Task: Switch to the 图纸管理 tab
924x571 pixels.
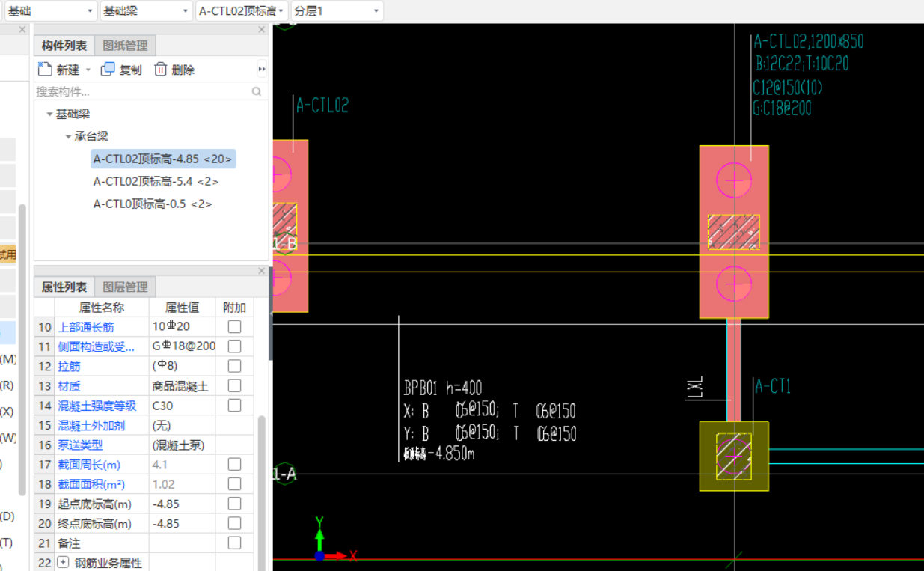Action: click(125, 46)
